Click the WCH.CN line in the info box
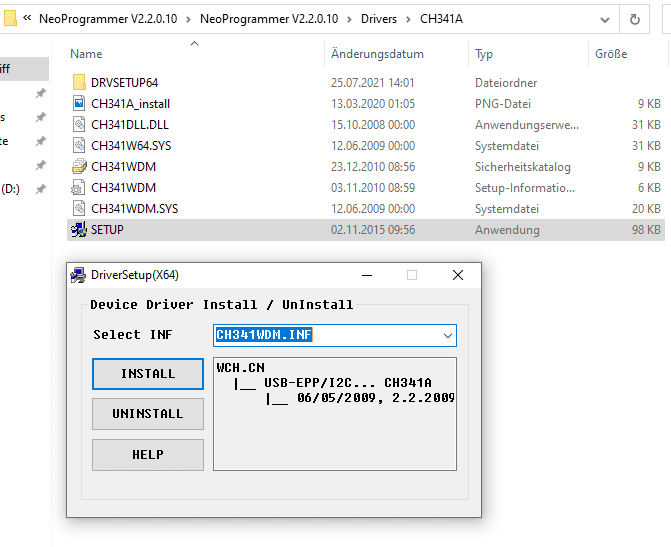Screen dimensions: 671x547 pyautogui.click(x=240, y=368)
